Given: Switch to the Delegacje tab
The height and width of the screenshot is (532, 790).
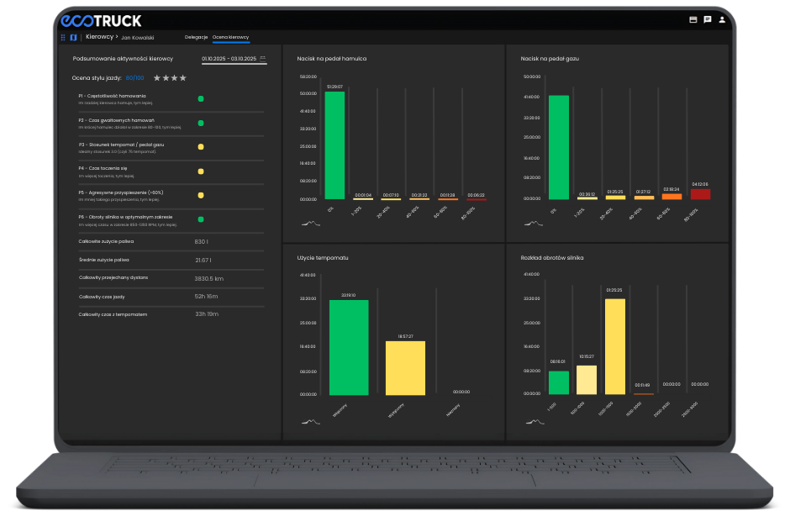Looking at the screenshot, I should (x=196, y=37).
